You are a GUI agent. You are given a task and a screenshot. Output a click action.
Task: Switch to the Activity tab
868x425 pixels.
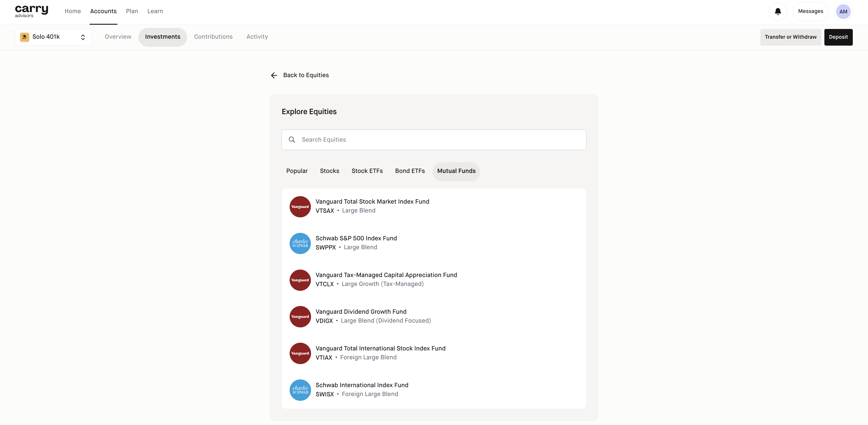click(257, 37)
